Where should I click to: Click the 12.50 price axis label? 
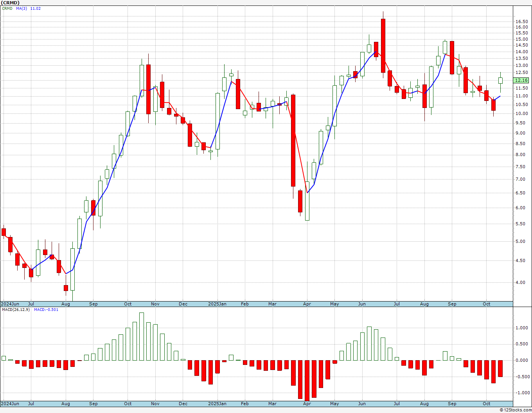[521, 73]
